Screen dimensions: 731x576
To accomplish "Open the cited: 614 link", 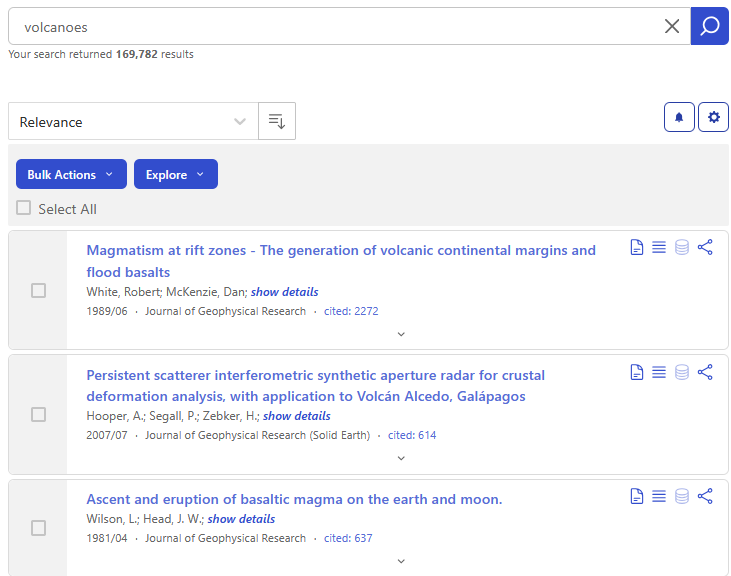I will click(412, 435).
